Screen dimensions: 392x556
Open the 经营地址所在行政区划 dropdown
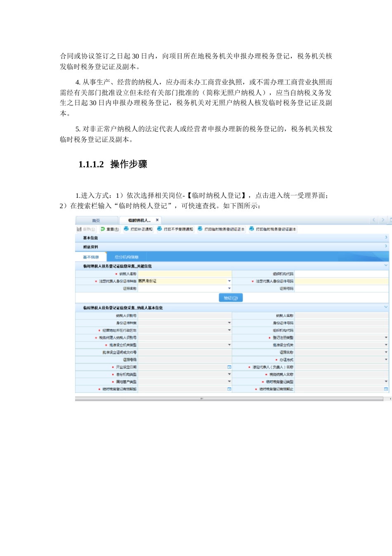[229, 330]
